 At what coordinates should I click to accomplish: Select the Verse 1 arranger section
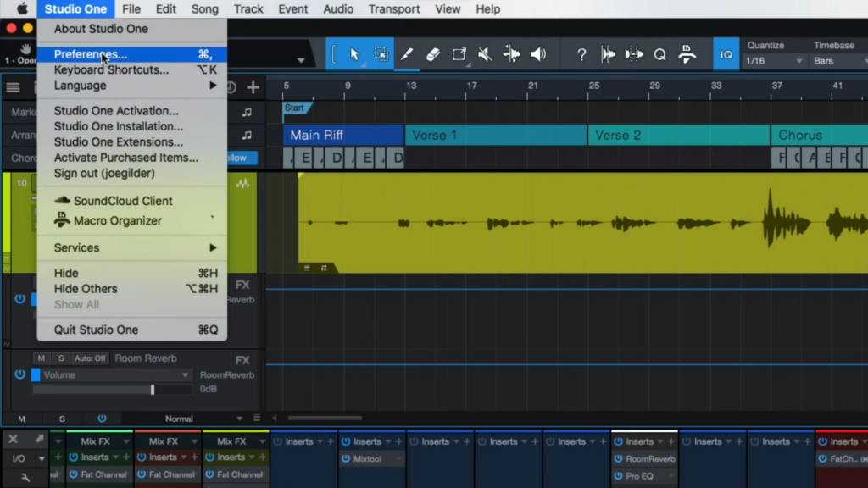[x=496, y=135]
